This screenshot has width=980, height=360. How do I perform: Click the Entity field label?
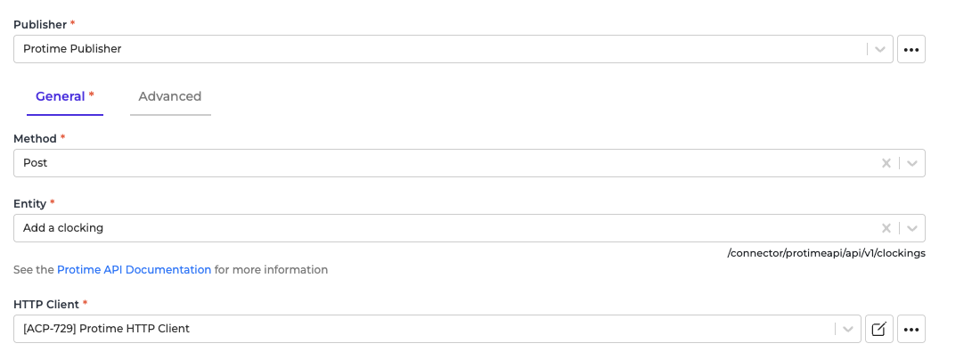pos(29,204)
